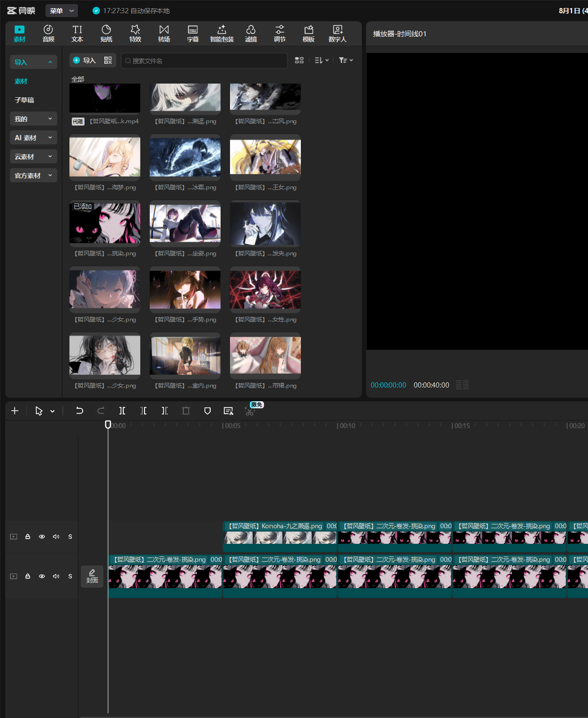Toggle the upper track's leftmost track icon
Image resolution: width=588 pixels, height=718 pixels.
point(14,537)
